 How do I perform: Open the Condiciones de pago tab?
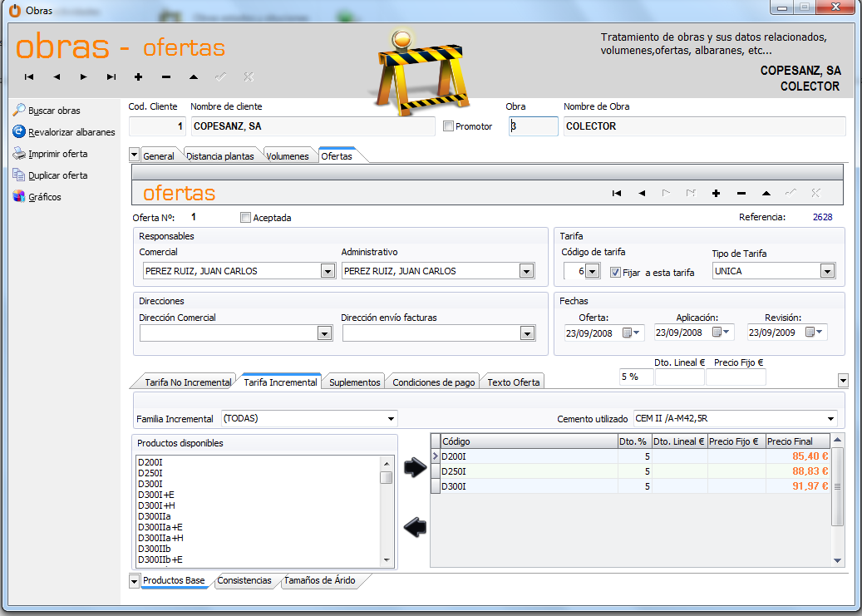point(433,382)
